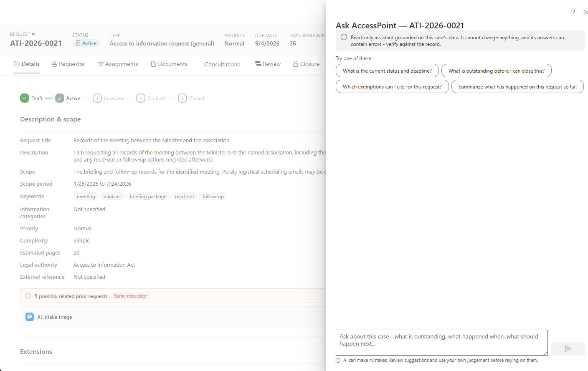Click the help question mark icon

click(573, 13)
